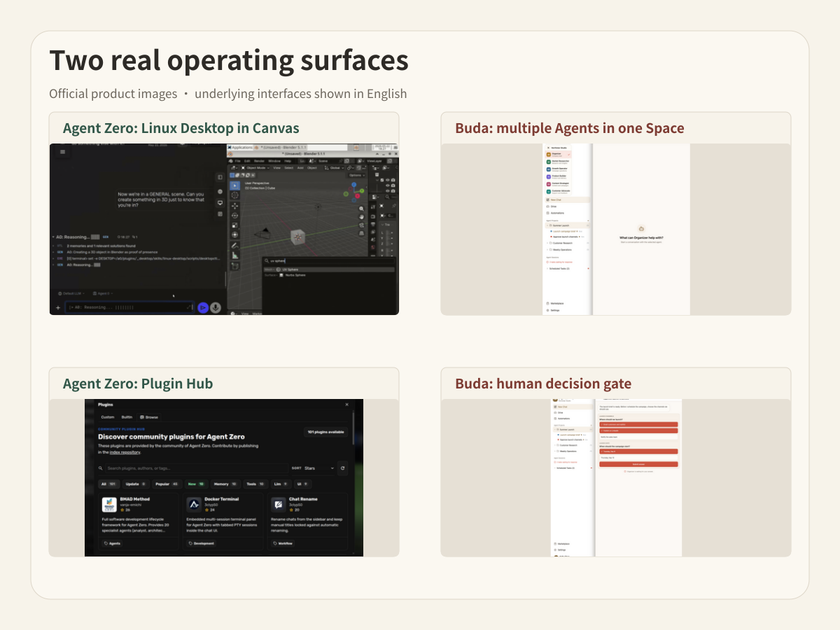Click Blender's navigation gizmo with colored axes
Image resolution: width=840 pixels, height=630 pixels.
[354, 192]
